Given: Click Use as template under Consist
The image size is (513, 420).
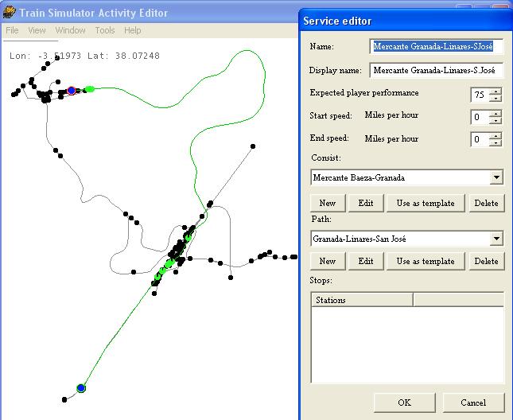Looking at the screenshot, I should point(426,203).
